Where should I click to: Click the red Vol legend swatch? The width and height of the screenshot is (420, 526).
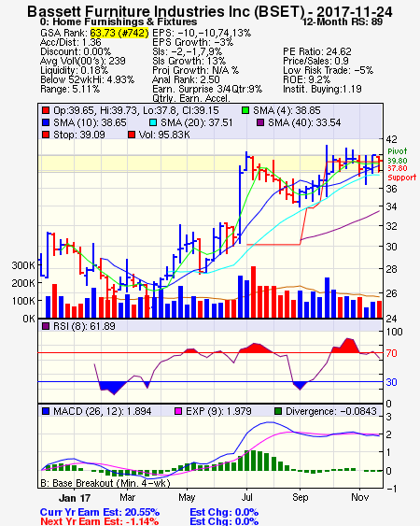(x=132, y=135)
